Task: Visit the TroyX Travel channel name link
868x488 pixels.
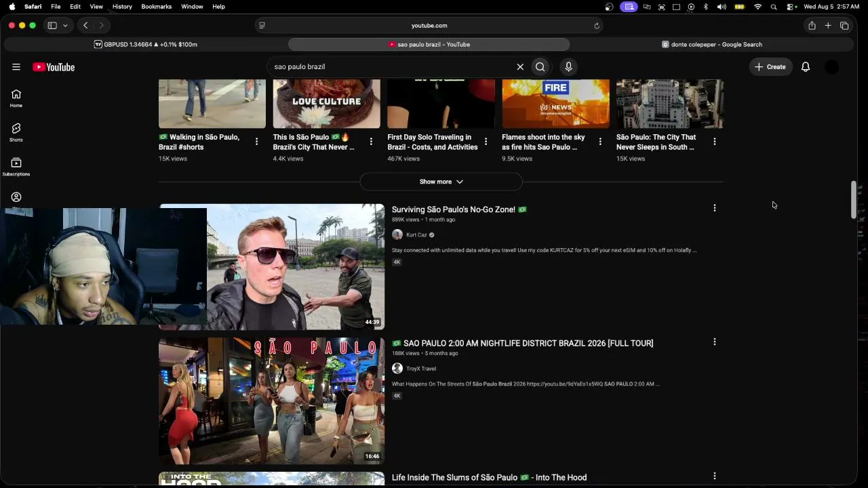Action: [421, 369]
